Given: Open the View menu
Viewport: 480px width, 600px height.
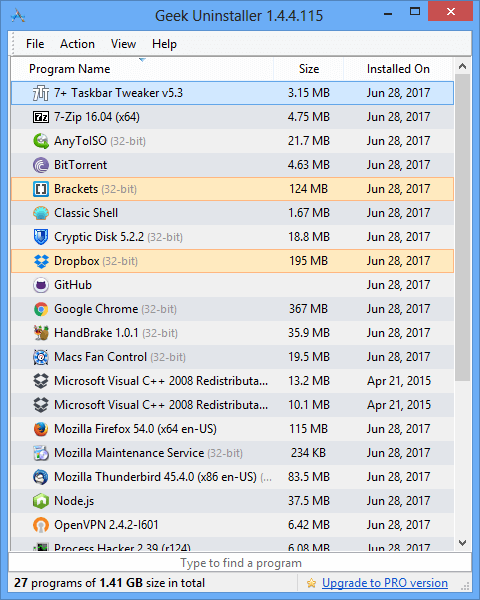Looking at the screenshot, I should pyautogui.click(x=123, y=44).
